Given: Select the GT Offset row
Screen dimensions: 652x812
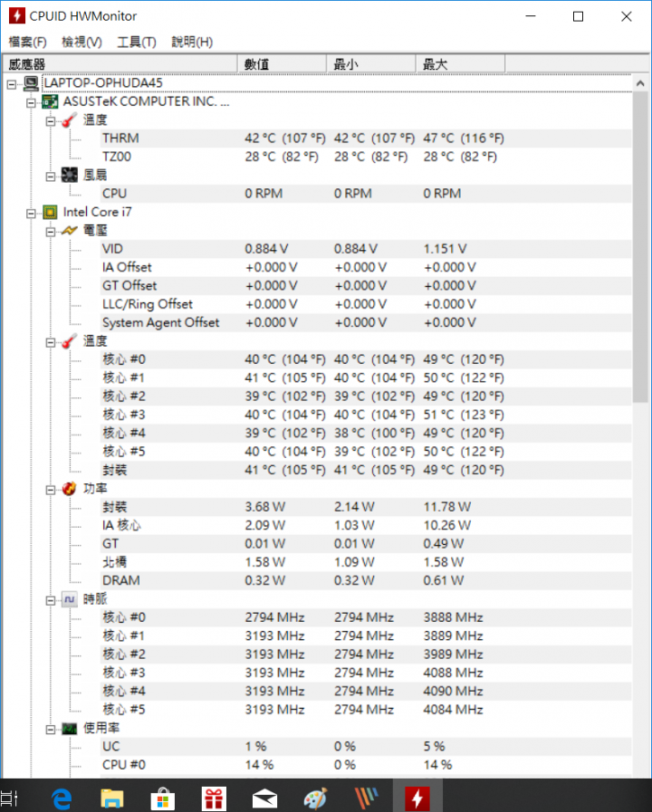Looking at the screenshot, I should [x=366, y=286].
